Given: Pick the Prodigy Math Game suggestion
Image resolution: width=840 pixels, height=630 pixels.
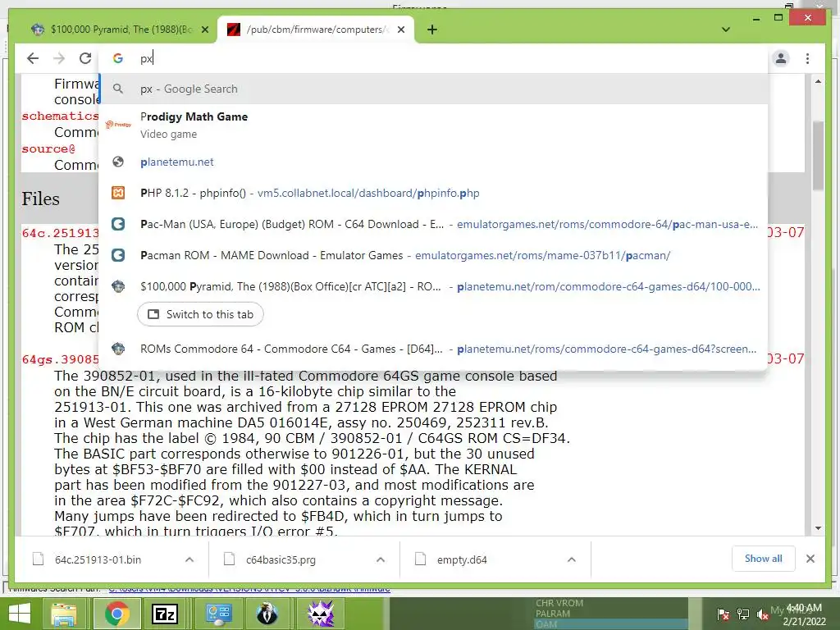Looking at the screenshot, I should point(433,125).
